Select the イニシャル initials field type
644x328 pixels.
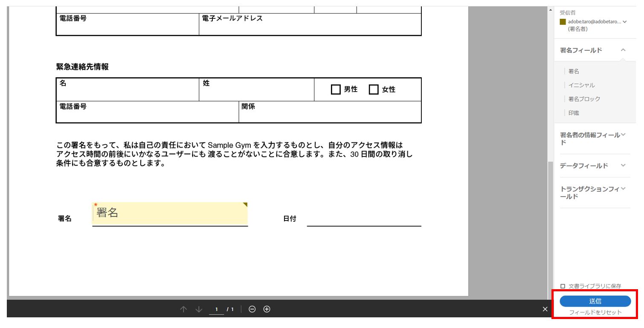(x=581, y=85)
